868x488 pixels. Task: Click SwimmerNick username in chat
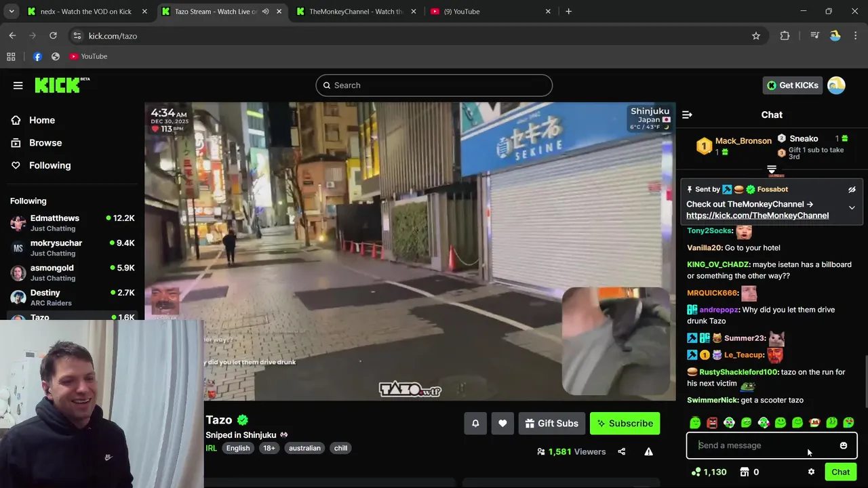713,401
